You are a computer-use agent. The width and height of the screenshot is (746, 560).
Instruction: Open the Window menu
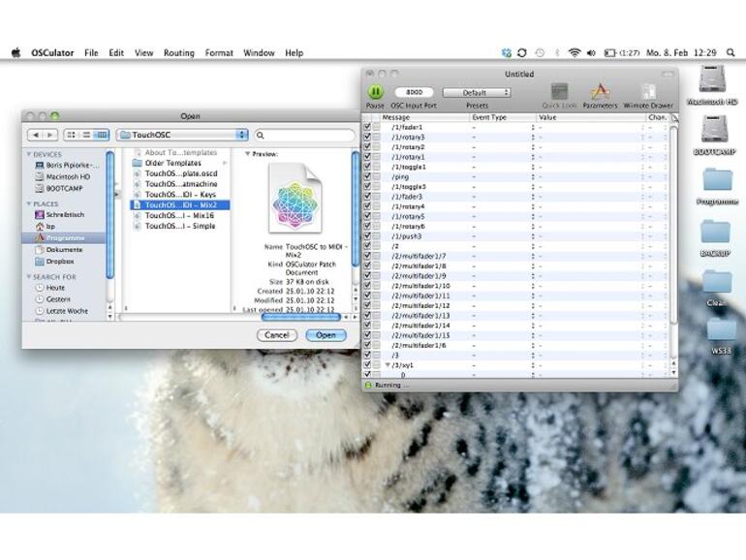point(259,53)
